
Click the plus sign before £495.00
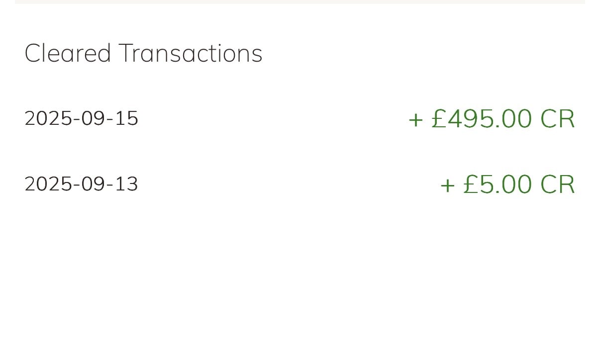tap(415, 120)
